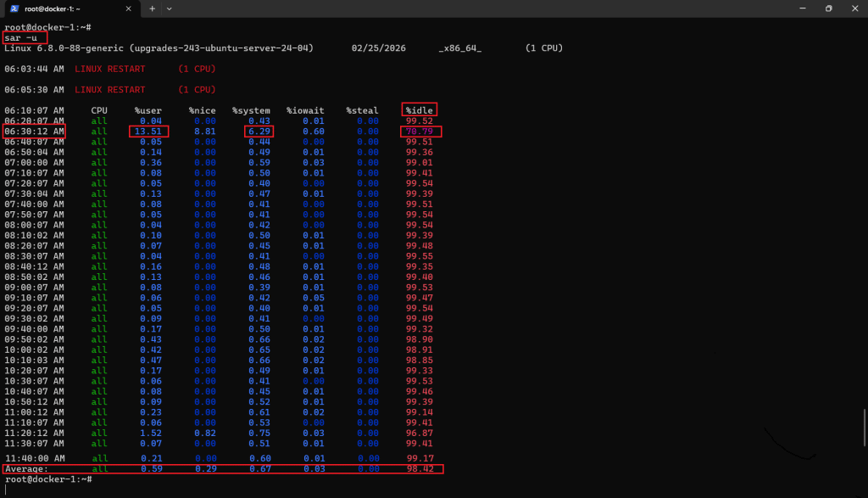Click the highlighted 06:30:12 AM timestamp
This screenshot has width=868, height=498.
36,131
